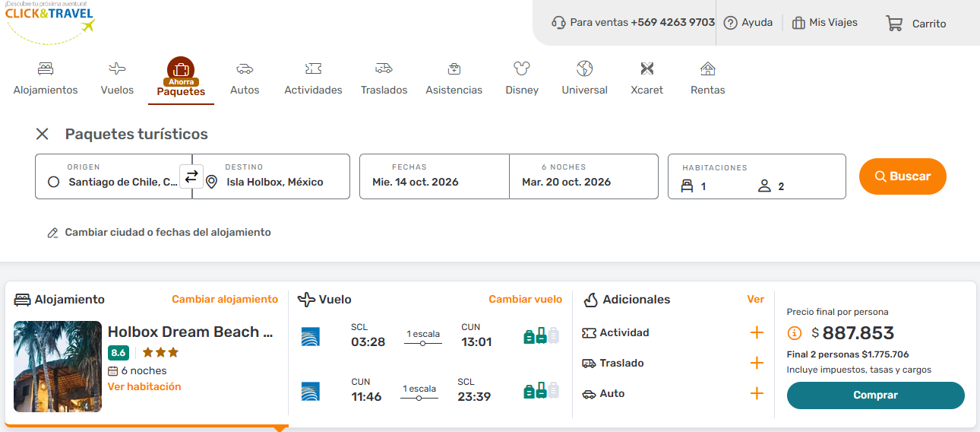
Task: Add an Auto with the plus
Action: [x=756, y=393]
